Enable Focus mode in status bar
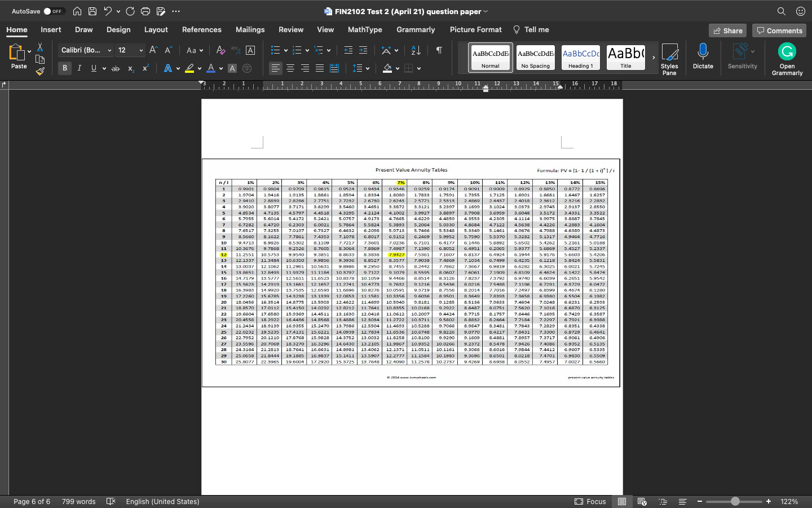The width and height of the screenshot is (812, 508). pyautogui.click(x=590, y=501)
